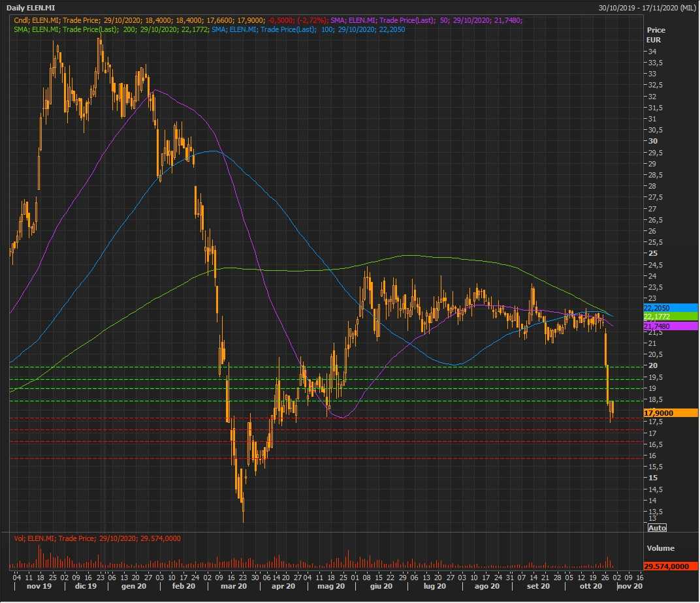Click the Volume axis label
The height and width of the screenshot is (603, 700).
click(660, 548)
